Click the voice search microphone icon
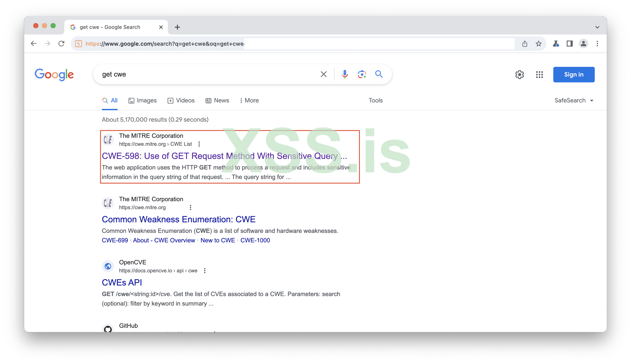631x364 pixels. (344, 74)
